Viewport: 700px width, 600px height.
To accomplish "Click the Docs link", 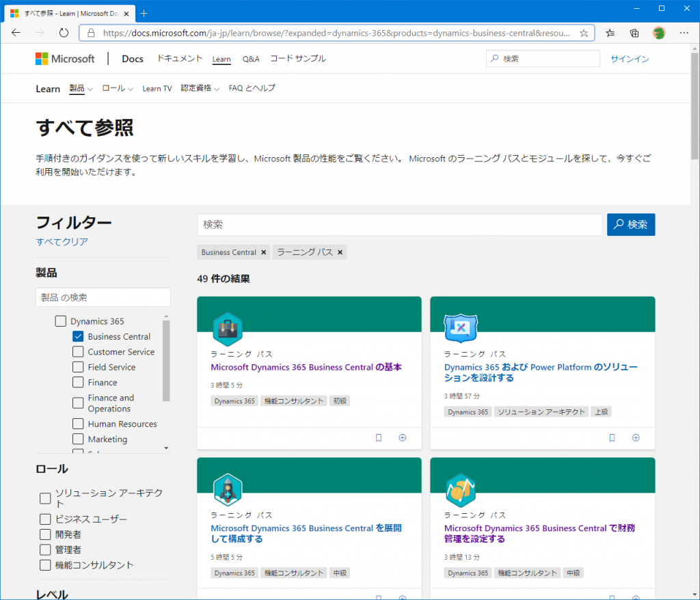I will pos(133,59).
